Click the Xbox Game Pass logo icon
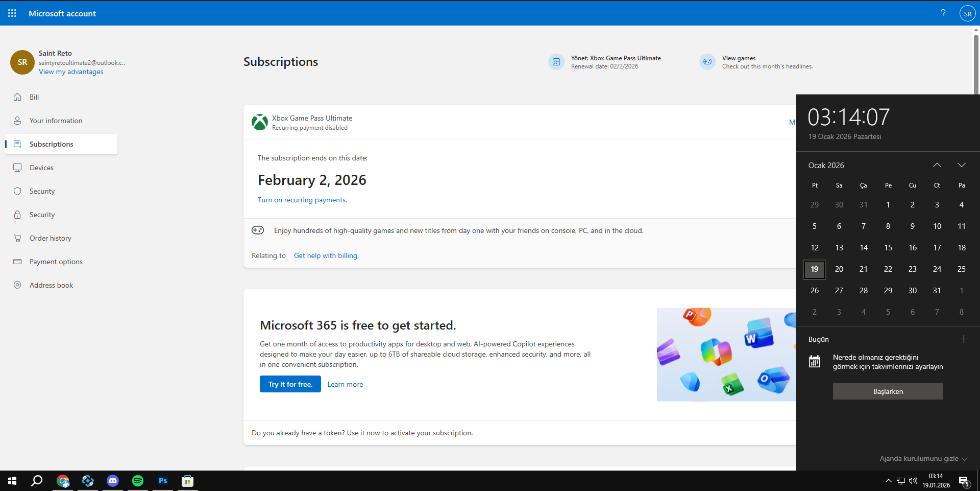980x491 pixels. point(260,122)
